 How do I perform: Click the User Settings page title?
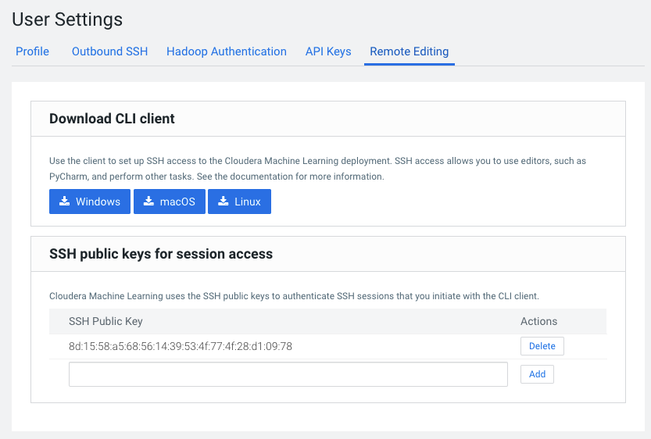pos(67,20)
